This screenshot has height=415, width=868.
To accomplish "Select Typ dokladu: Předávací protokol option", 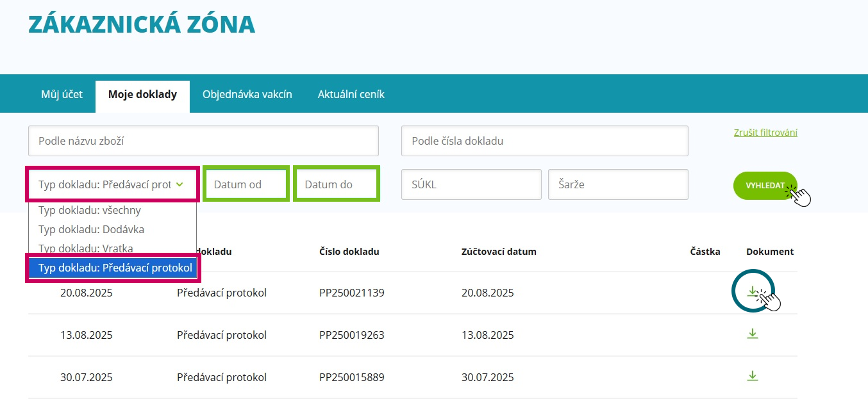I will click(115, 268).
